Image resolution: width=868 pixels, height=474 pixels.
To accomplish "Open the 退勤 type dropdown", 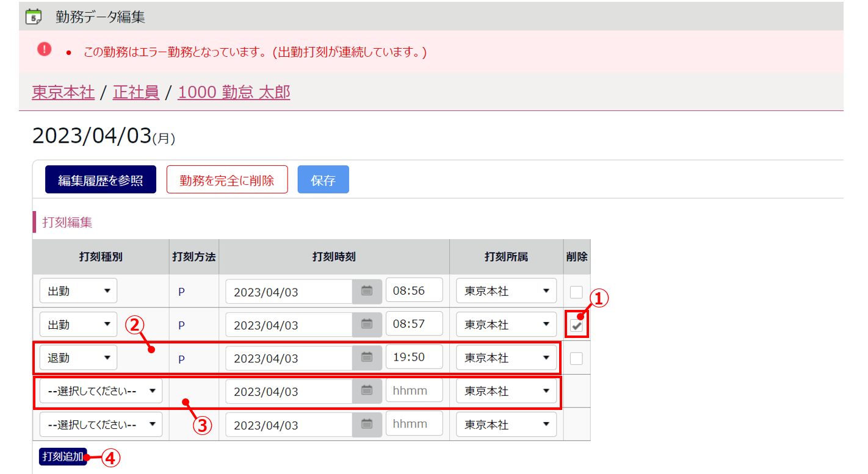I will point(78,357).
